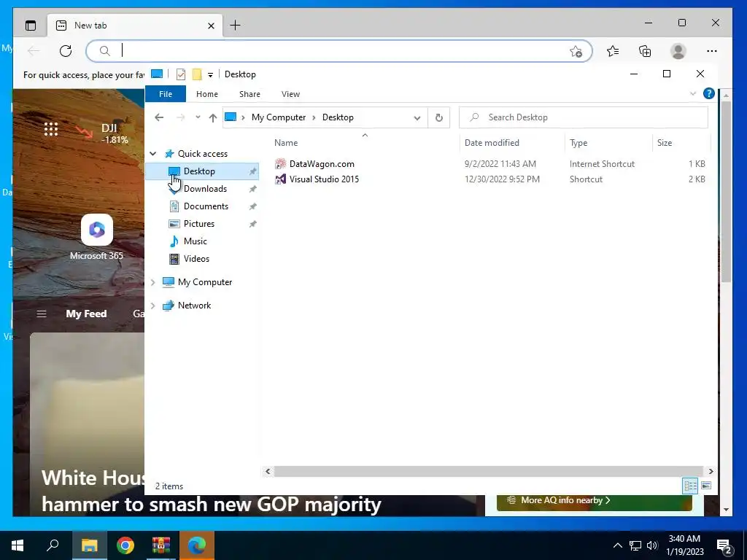Open the Edge profile avatar
This screenshot has width=747, height=560.
coord(678,51)
